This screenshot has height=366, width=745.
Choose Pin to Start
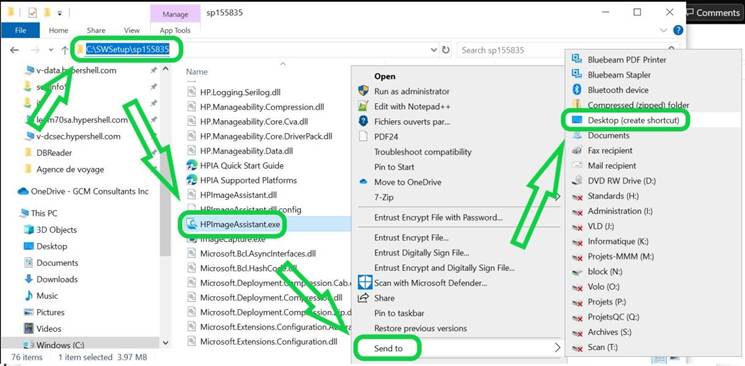point(394,167)
